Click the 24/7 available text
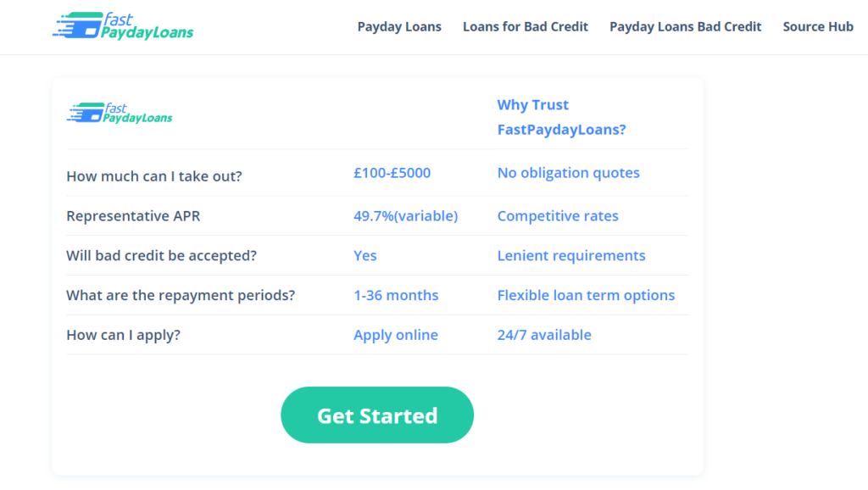868x490 pixels. [x=544, y=335]
